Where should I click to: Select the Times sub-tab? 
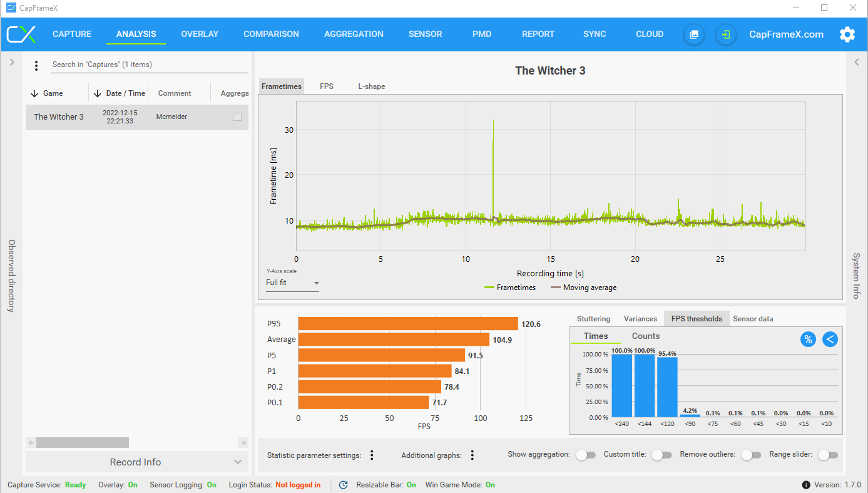coord(596,336)
